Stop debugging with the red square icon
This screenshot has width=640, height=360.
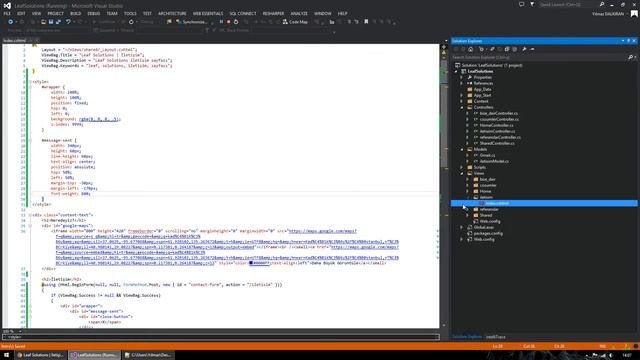pos(229,22)
